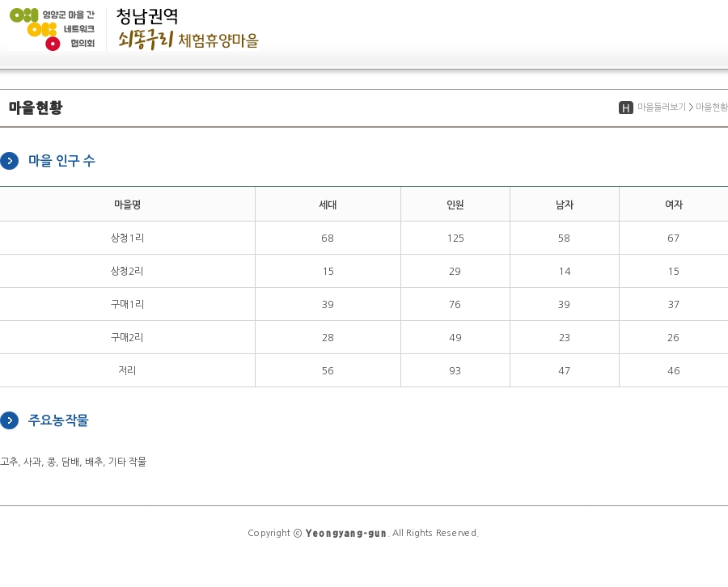The width and height of the screenshot is (728, 587).
Task: Open the 마을둘러보기 breadcrumb link
Action: (661, 108)
